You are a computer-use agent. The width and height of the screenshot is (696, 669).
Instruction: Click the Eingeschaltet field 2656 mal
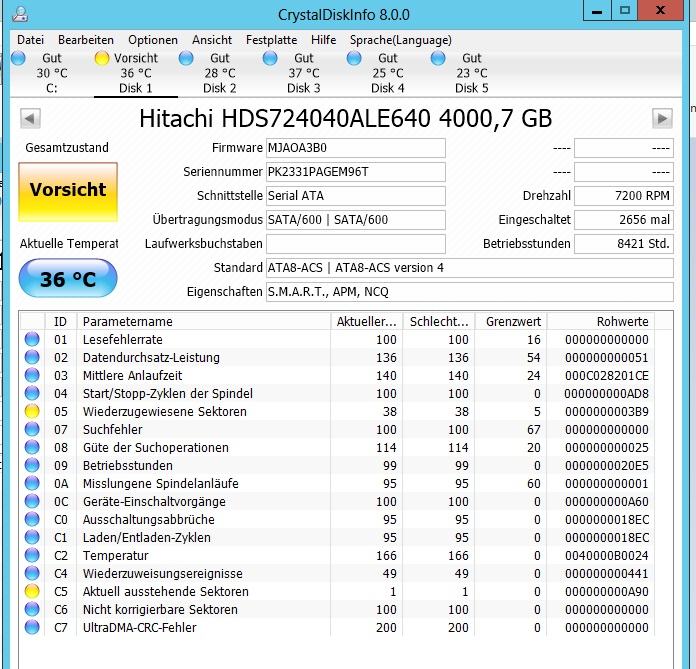pos(624,220)
